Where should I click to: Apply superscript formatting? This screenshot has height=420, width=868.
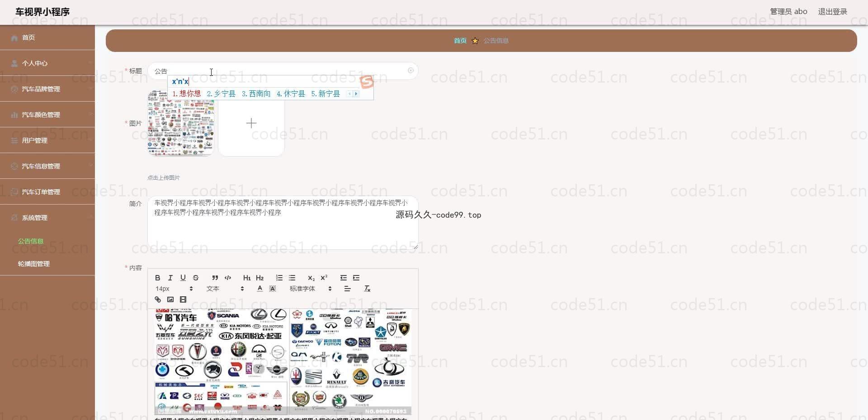click(x=324, y=278)
